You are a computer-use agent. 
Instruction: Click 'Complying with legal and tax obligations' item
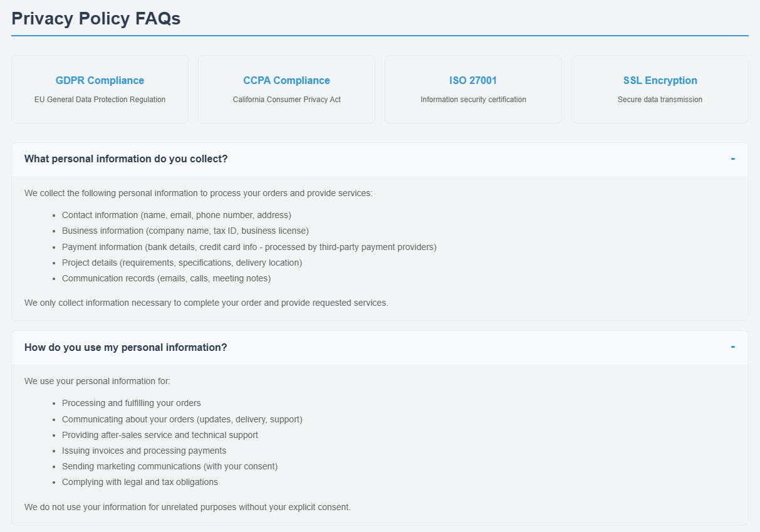[140, 482]
